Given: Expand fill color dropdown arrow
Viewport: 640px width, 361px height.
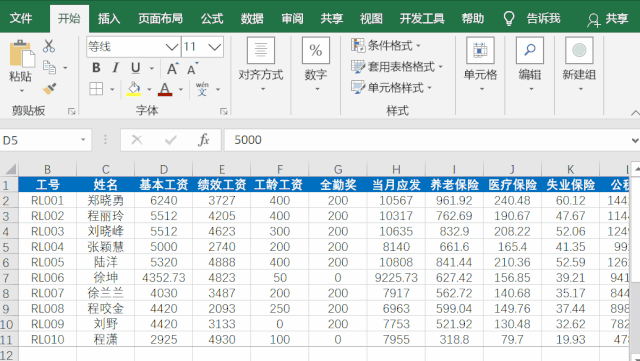Looking at the screenshot, I should pos(149,89).
